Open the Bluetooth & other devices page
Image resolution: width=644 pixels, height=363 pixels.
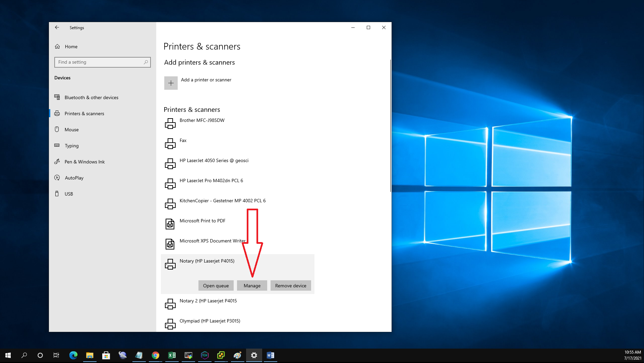click(91, 97)
